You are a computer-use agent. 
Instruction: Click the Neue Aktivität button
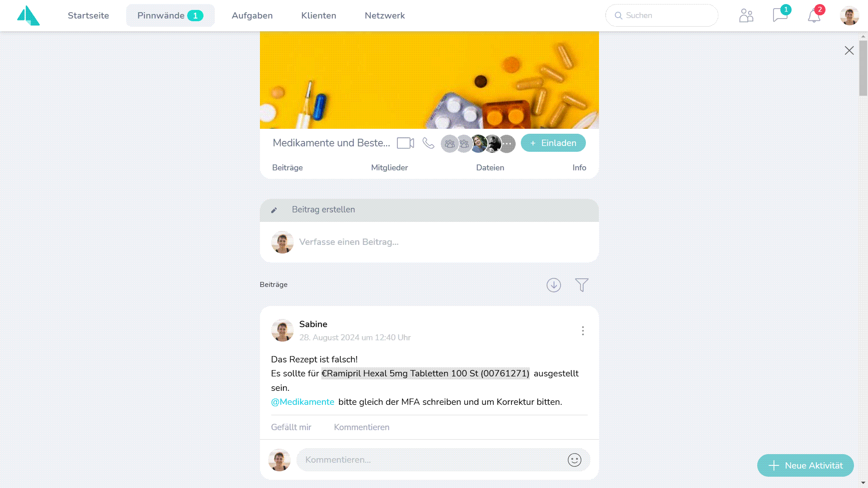(806, 465)
